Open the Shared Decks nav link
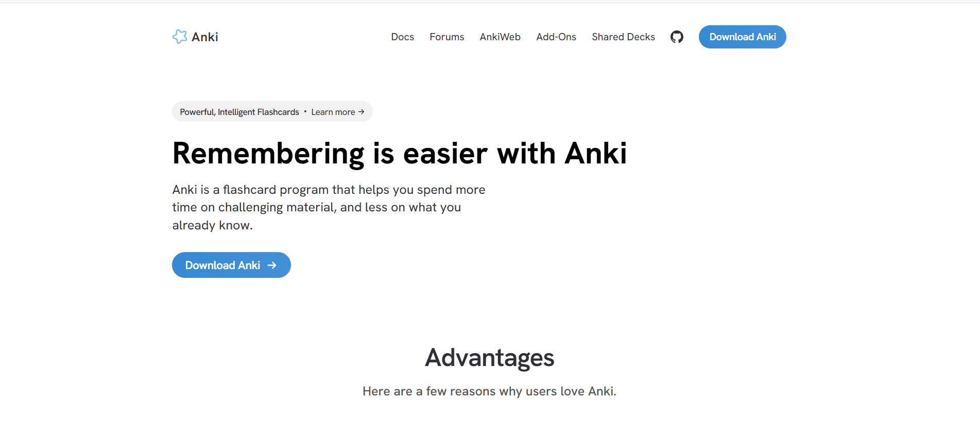The width and height of the screenshot is (980, 448). coord(623,37)
